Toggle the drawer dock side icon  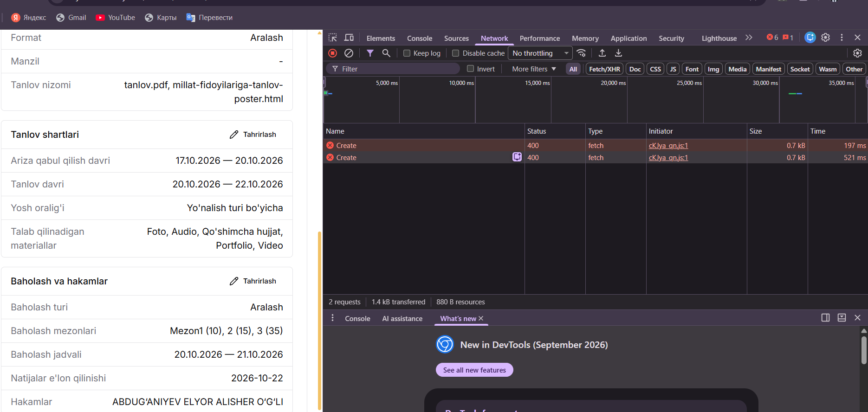click(x=825, y=318)
